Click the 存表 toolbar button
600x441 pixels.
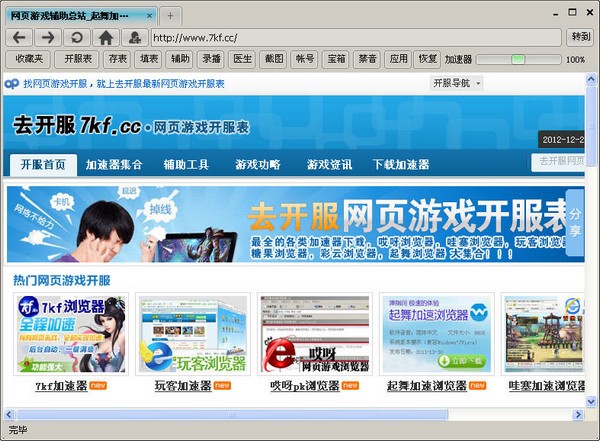pos(117,59)
